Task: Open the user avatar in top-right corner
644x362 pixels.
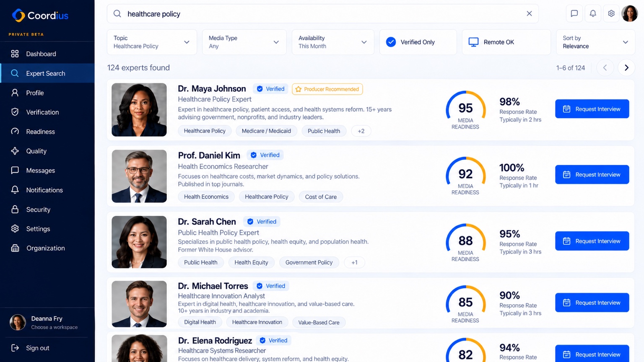Action: point(629,13)
